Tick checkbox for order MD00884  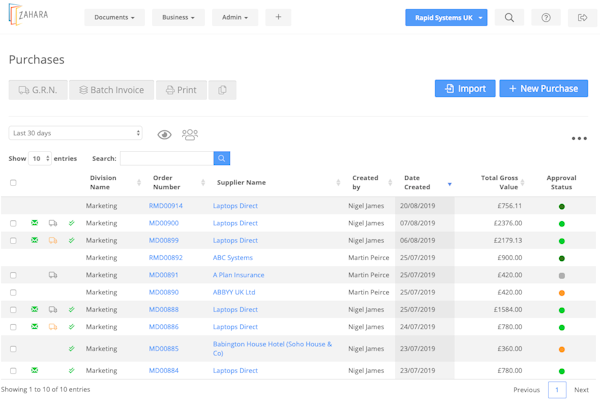point(13,370)
